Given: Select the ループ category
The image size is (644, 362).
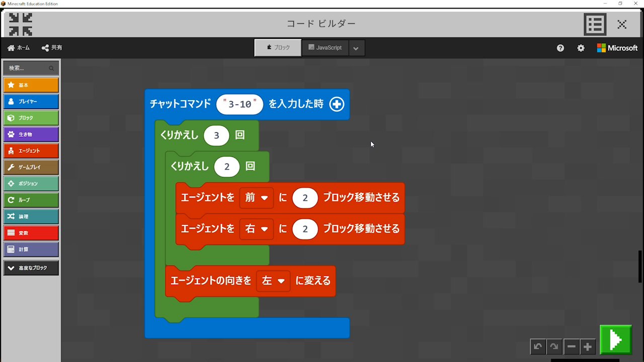Looking at the screenshot, I should (x=31, y=200).
